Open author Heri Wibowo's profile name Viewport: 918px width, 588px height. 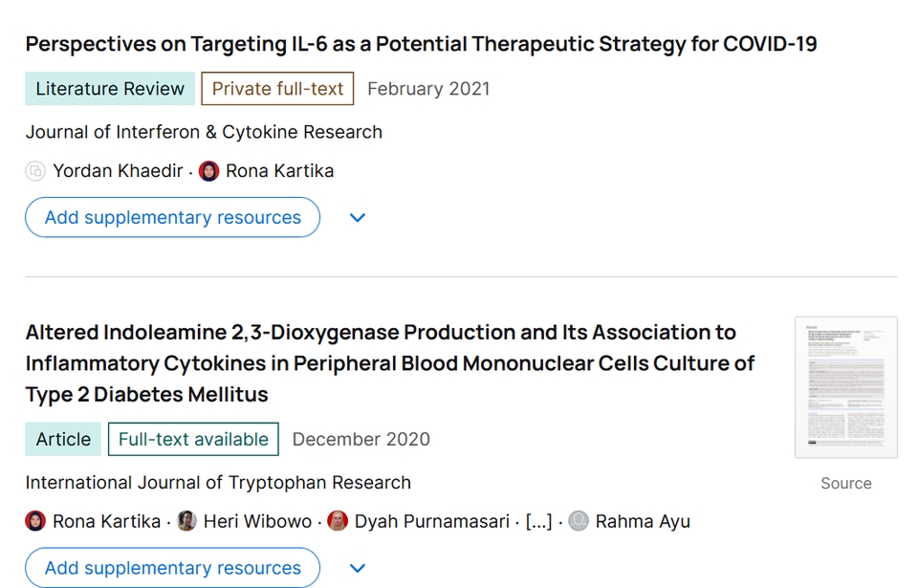[x=258, y=521]
